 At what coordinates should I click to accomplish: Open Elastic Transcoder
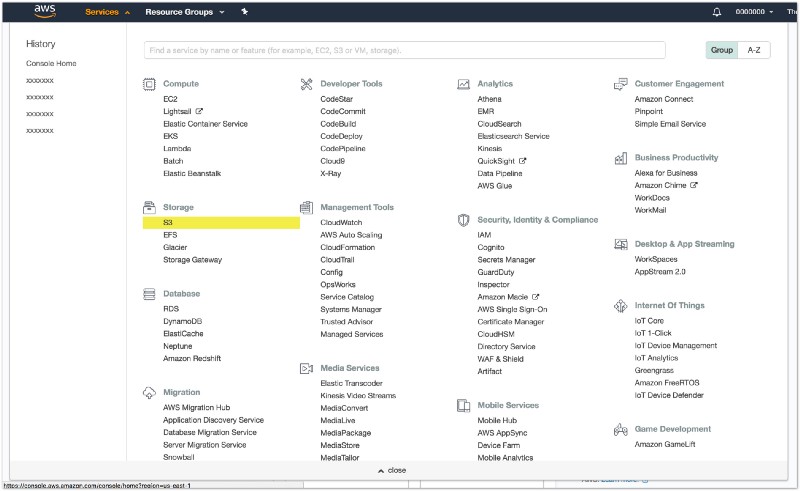(352, 383)
